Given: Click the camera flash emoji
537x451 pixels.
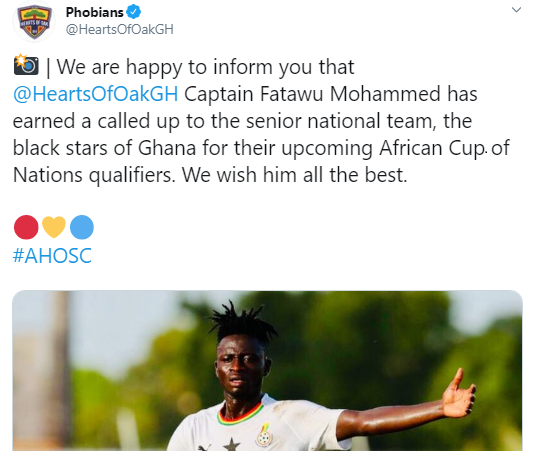Looking at the screenshot, I should (x=26, y=64).
